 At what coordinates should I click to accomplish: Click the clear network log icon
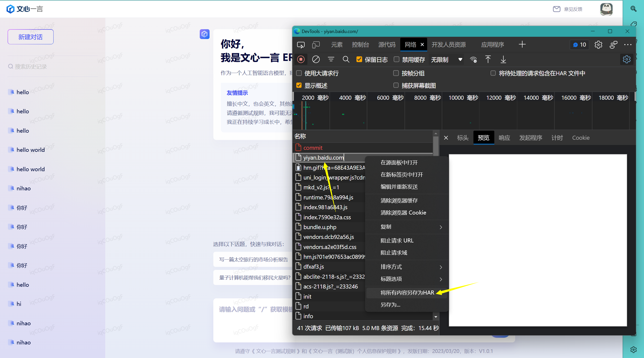tap(316, 59)
